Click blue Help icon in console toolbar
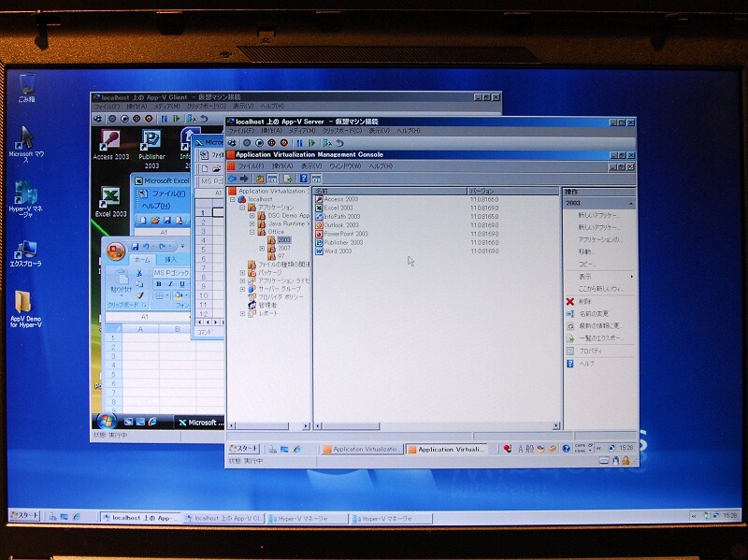Screen dimensions: 748x560 pos(303,179)
